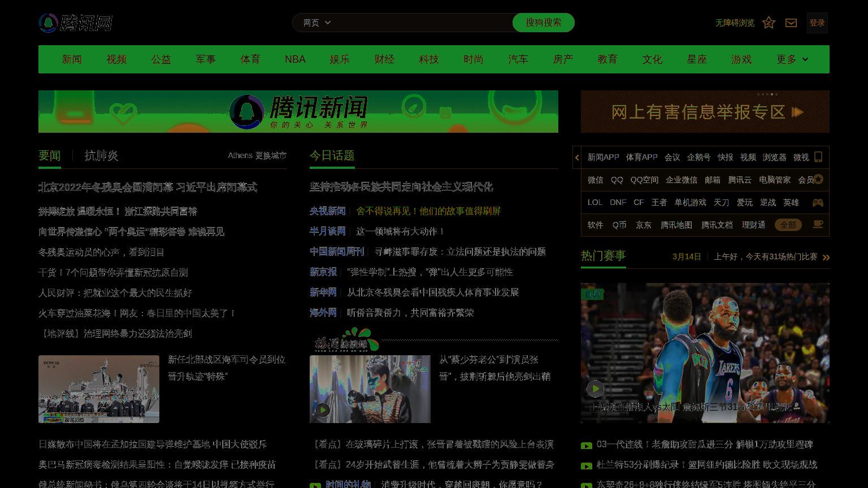Screen dimensions: 868x488
Task: Open 奥巴马新冠病毒检测结果呈阳性 news
Action: click(157, 465)
